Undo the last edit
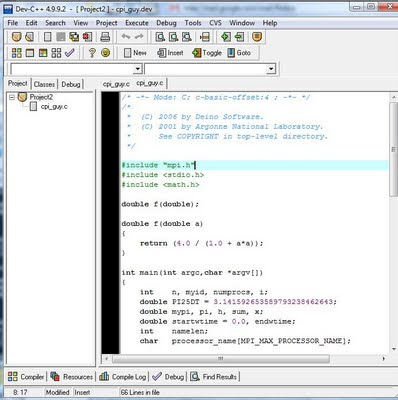The image size is (398, 400). (126, 37)
